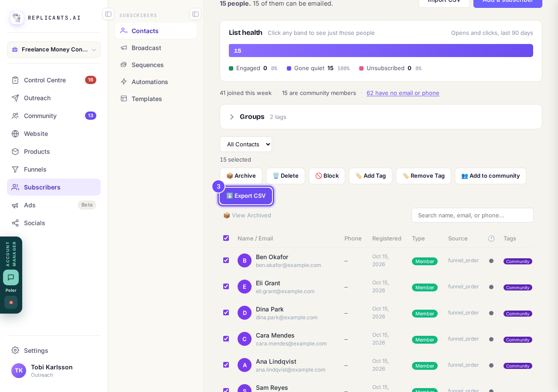The image size is (558, 392).
Task: Click the purple Gone quiet health band
Action: pos(381,51)
